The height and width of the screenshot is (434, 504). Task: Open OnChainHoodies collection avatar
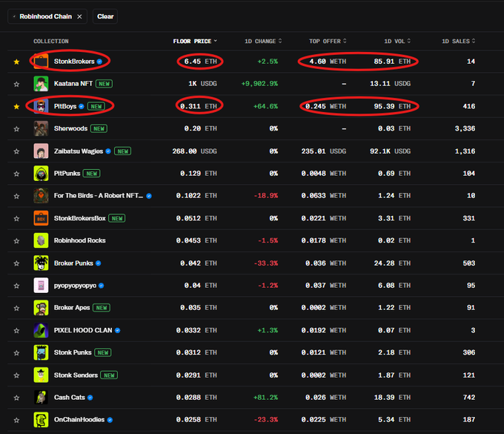point(42,419)
